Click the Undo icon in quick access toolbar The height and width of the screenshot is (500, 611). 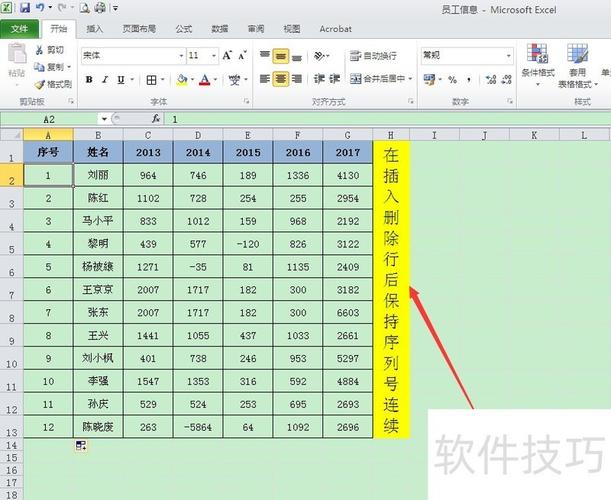(x=40, y=7)
